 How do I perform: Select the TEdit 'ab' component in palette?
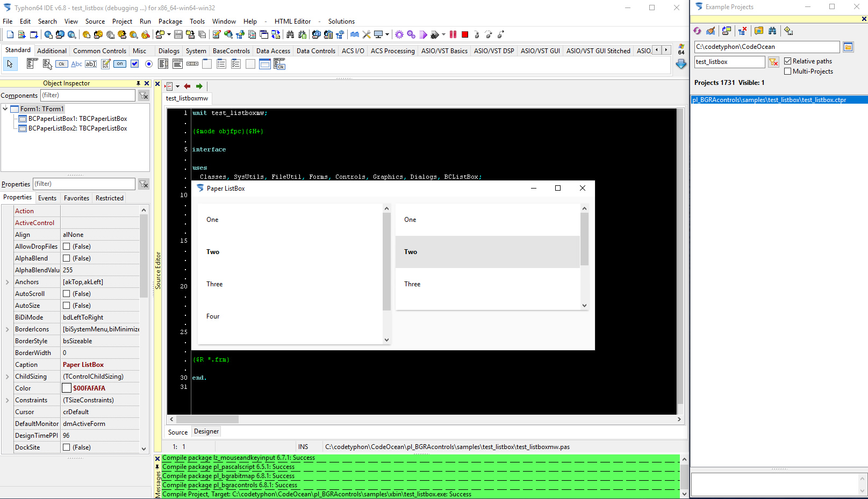[91, 64]
